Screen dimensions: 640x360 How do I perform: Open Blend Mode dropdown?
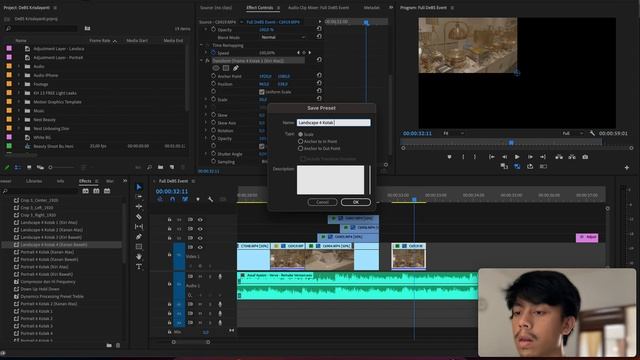pyautogui.click(x=283, y=37)
